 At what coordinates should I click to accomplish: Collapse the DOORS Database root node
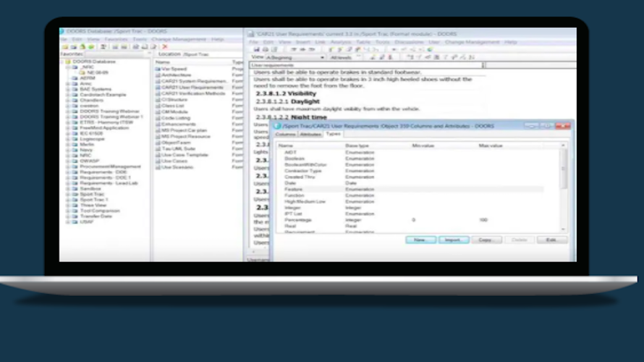pyautogui.click(x=62, y=62)
